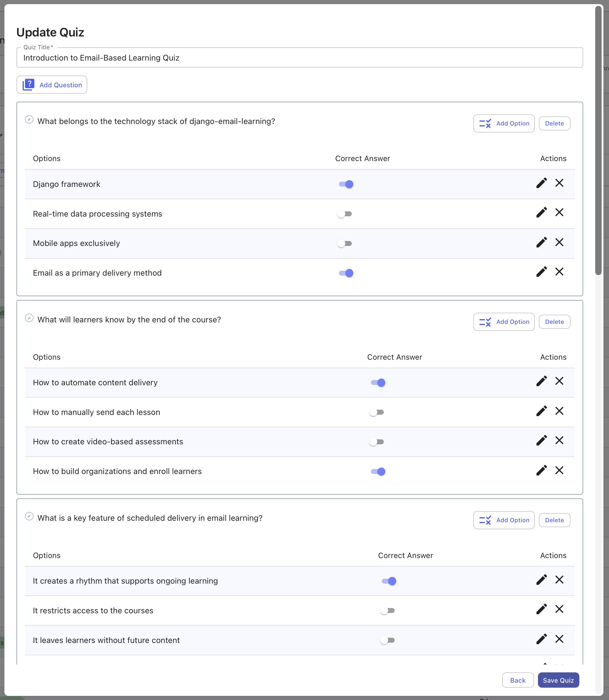The width and height of the screenshot is (609, 700).
Task: Edit 'It leaves learners without future content'
Action: pos(541,639)
